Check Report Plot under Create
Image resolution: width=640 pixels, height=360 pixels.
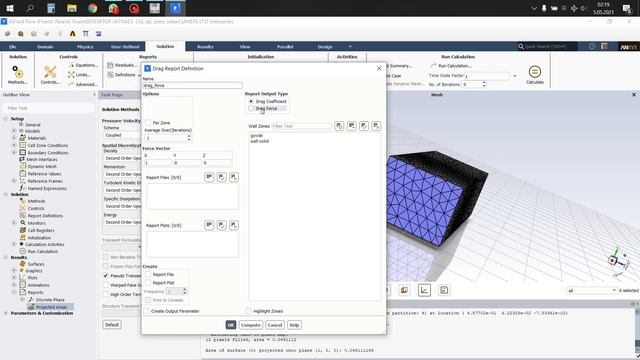click(148, 282)
